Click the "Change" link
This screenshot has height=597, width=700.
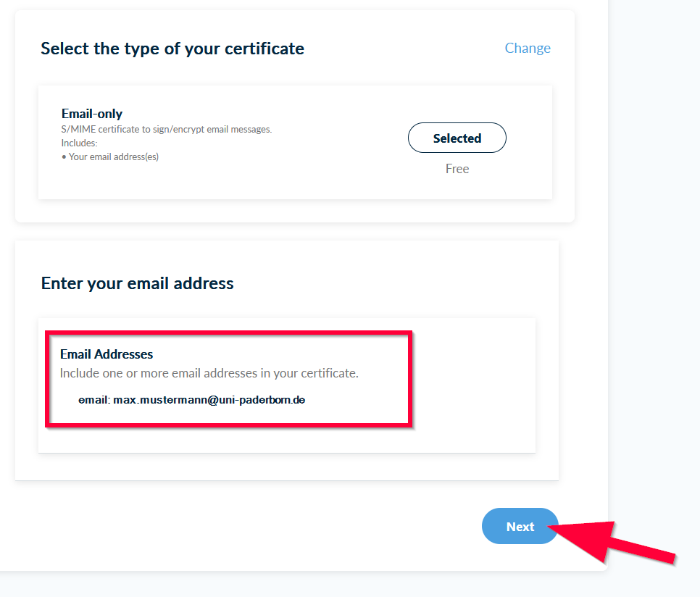pyautogui.click(x=528, y=48)
